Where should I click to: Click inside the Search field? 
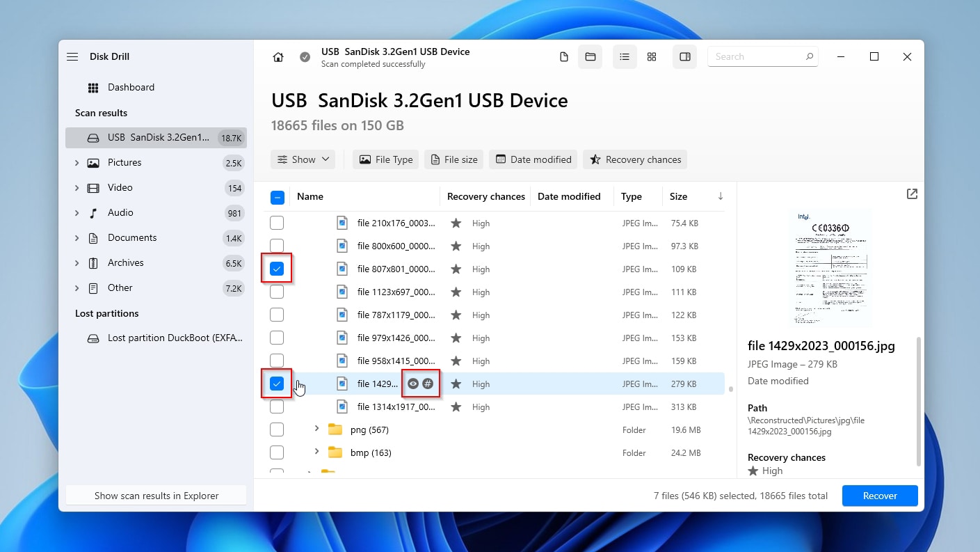coord(758,56)
